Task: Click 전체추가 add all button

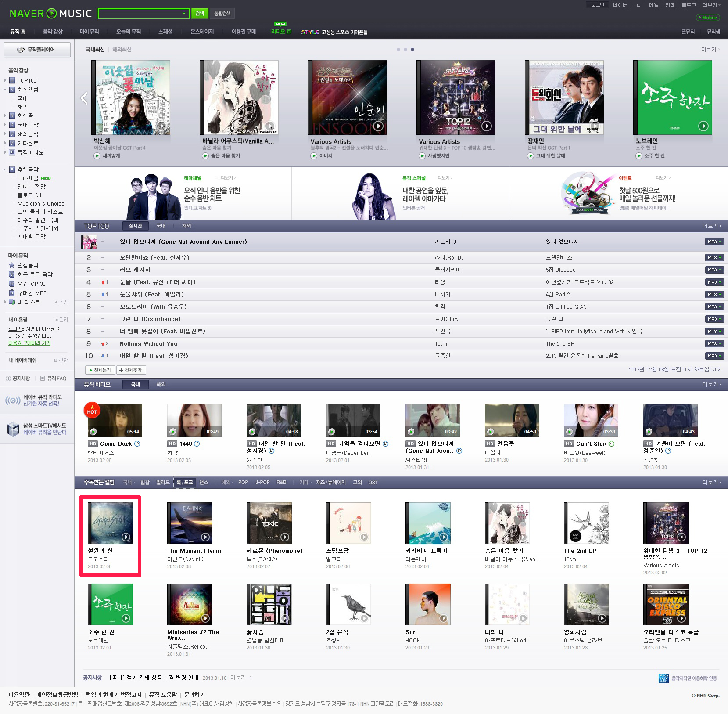Action: [x=131, y=370]
